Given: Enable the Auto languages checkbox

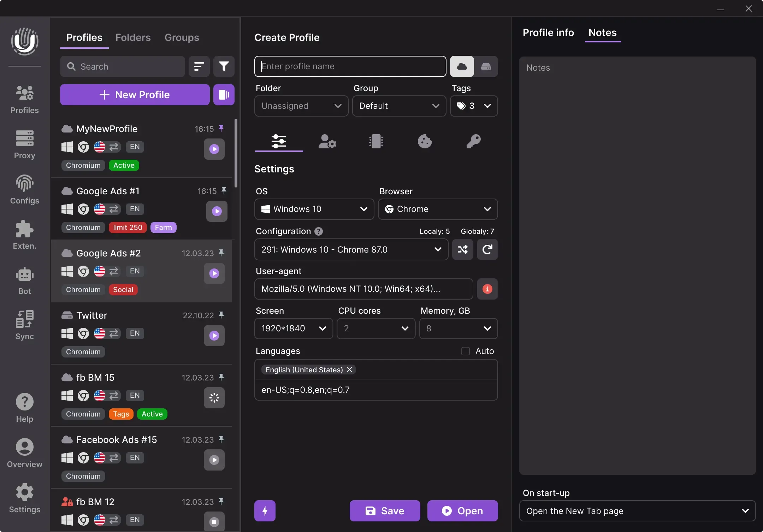Looking at the screenshot, I should point(466,351).
